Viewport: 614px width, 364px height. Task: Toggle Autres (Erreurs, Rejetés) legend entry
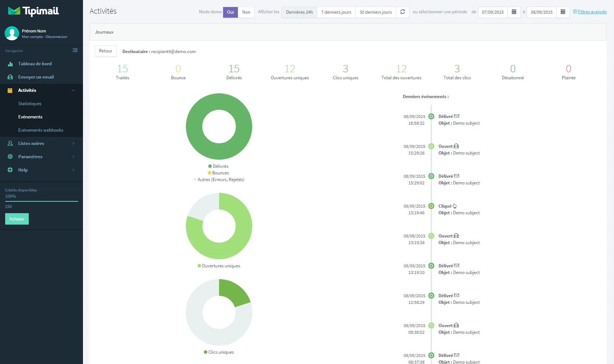point(219,180)
